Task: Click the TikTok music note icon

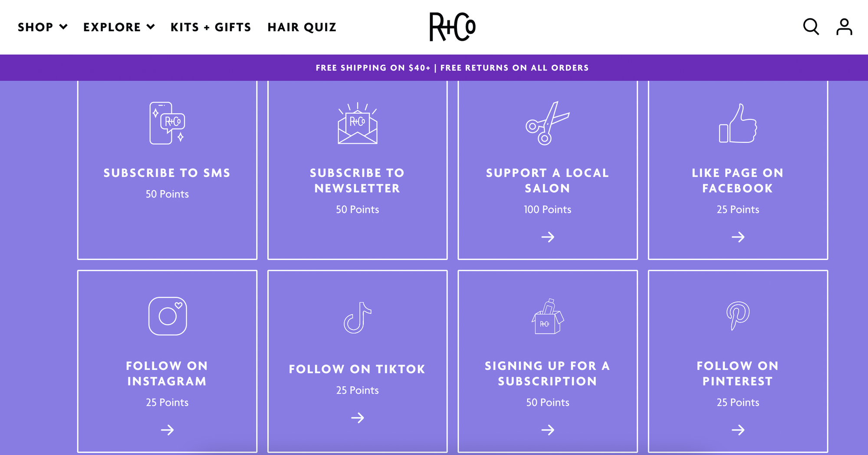Action: (357, 317)
